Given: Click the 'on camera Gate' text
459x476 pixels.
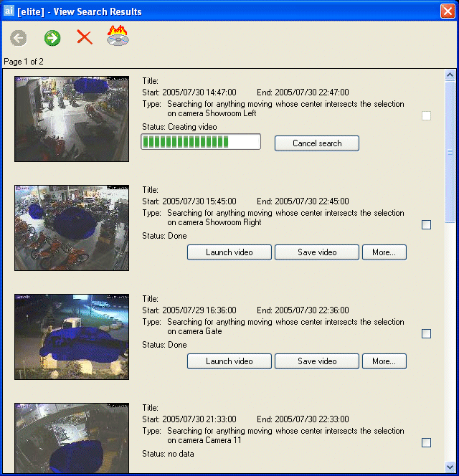Looking at the screenshot, I should (194, 331).
